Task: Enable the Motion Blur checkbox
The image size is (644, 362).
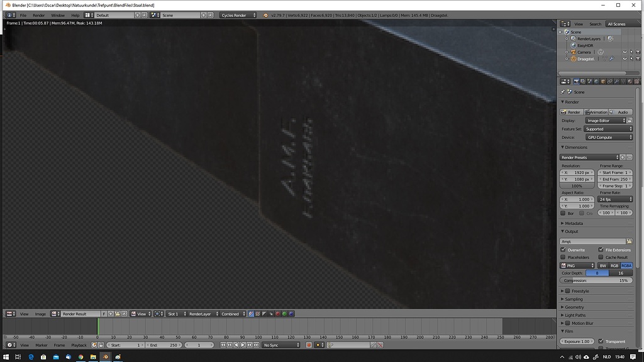Action: [x=568, y=323]
